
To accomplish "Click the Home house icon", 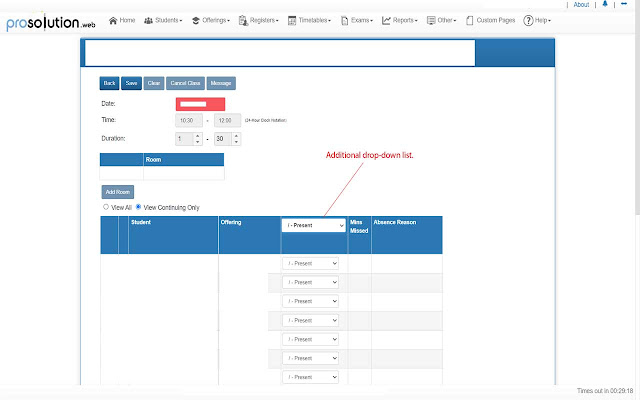I will [113, 20].
